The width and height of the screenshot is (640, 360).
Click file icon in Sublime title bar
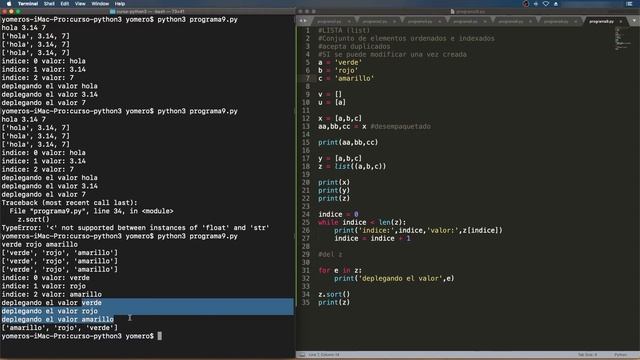[452, 12]
